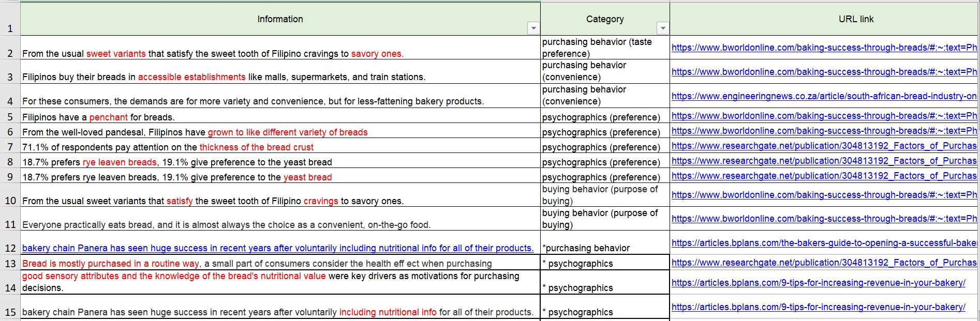Viewport: 980px width, 321px height.
Task: Click row header number 9
Action: tap(10, 177)
